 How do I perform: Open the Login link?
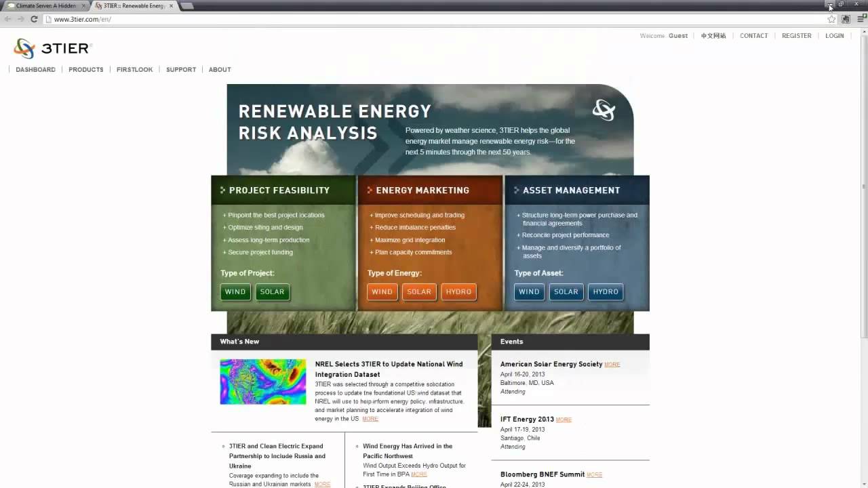pos(834,36)
